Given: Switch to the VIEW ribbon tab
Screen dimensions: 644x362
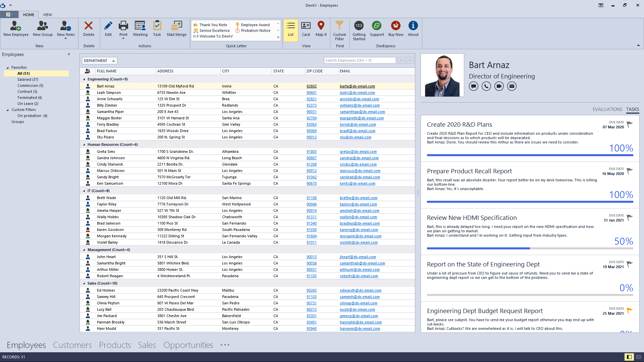Looking at the screenshot, I should pyautogui.click(x=47, y=15).
